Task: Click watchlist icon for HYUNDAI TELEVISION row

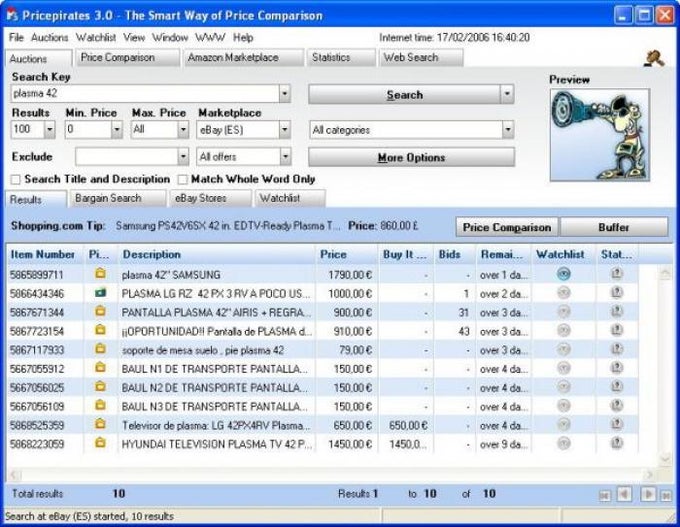Action: 564,444
